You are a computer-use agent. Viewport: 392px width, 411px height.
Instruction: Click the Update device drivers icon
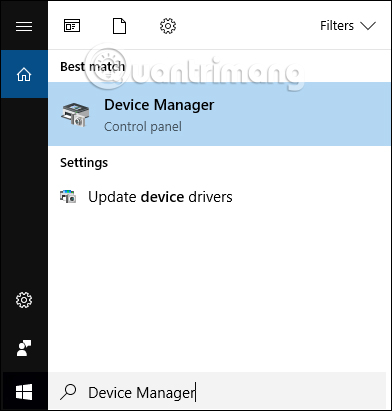click(68, 197)
